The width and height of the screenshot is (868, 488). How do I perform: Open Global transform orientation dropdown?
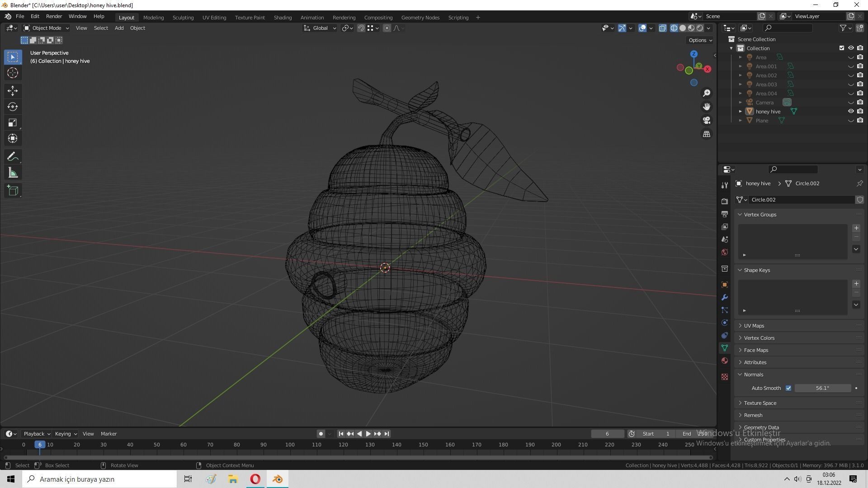pos(320,28)
